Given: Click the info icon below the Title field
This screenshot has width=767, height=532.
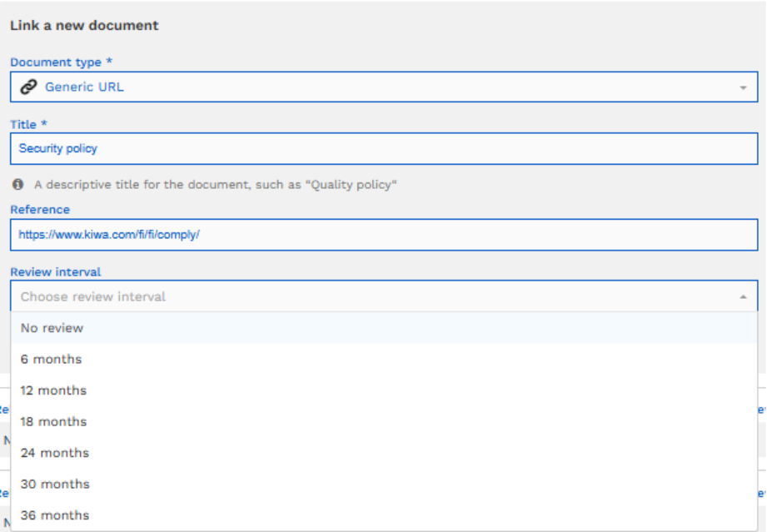Looking at the screenshot, I should click(x=18, y=184).
